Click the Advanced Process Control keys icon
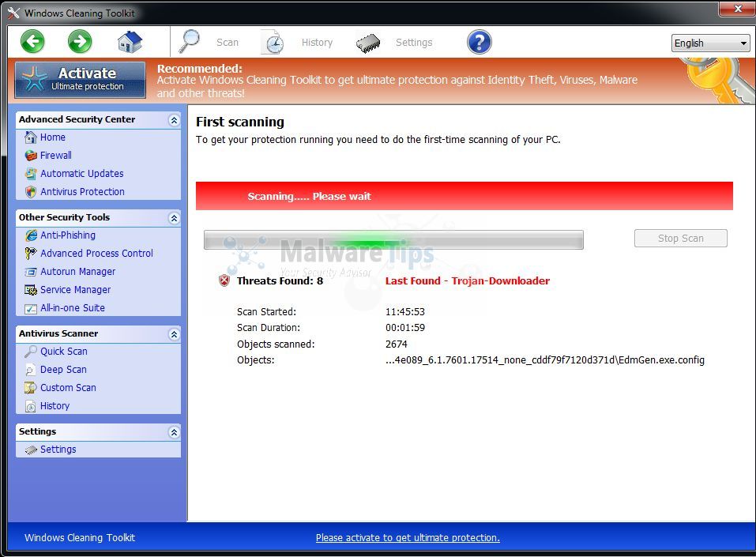The image size is (756, 557). tap(31, 253)
